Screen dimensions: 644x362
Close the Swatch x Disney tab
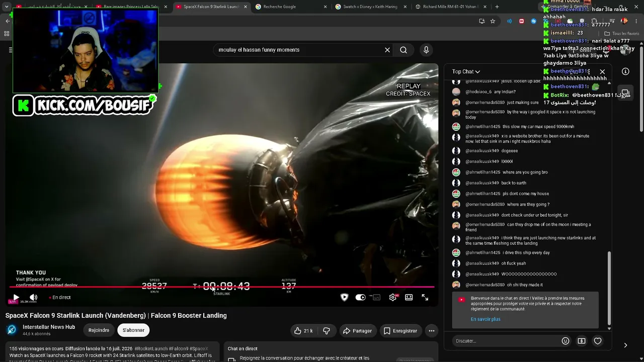point(406,7)
